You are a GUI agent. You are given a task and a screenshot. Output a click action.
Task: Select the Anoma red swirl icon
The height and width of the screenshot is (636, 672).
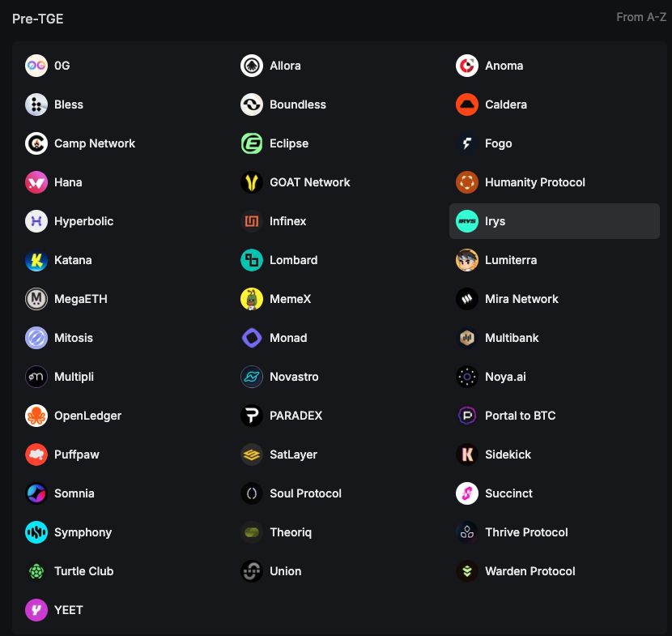[467, 66]
